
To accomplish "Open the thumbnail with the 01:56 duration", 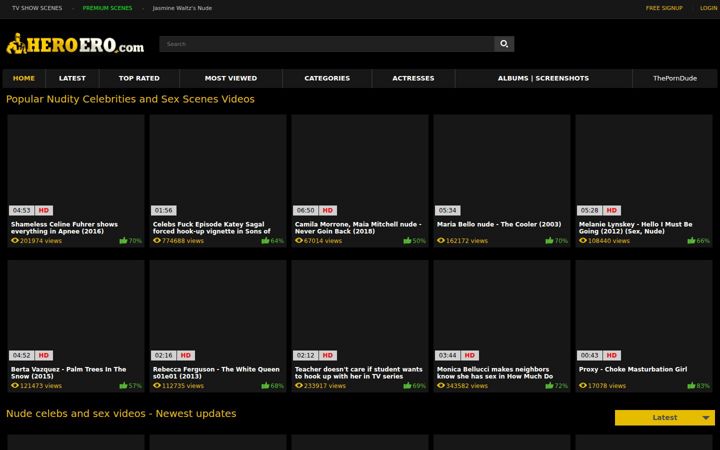I will click(x=218, y=166).
